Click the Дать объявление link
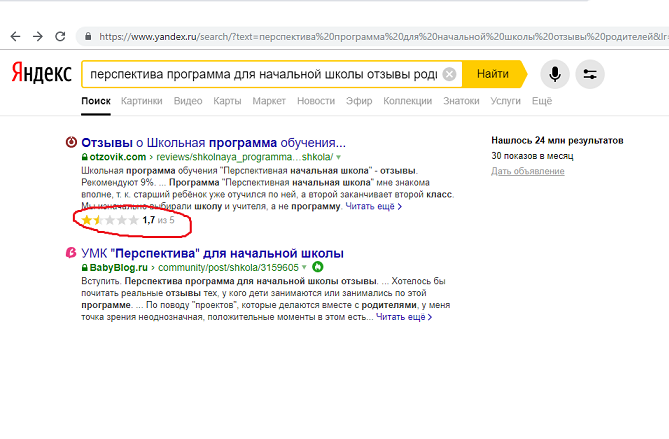669x439 pixels. click(x=528, y=171)
